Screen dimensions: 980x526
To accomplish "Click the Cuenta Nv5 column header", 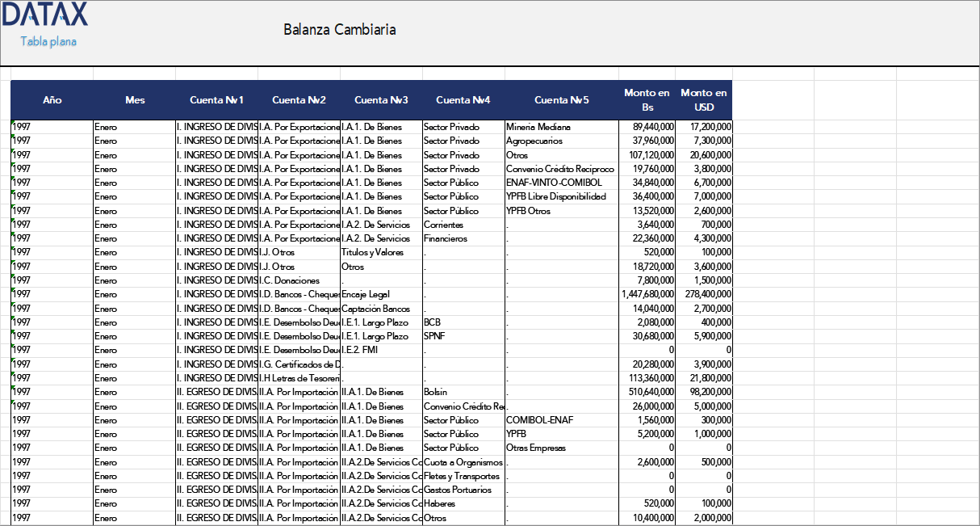I will (x=561, y=100).
